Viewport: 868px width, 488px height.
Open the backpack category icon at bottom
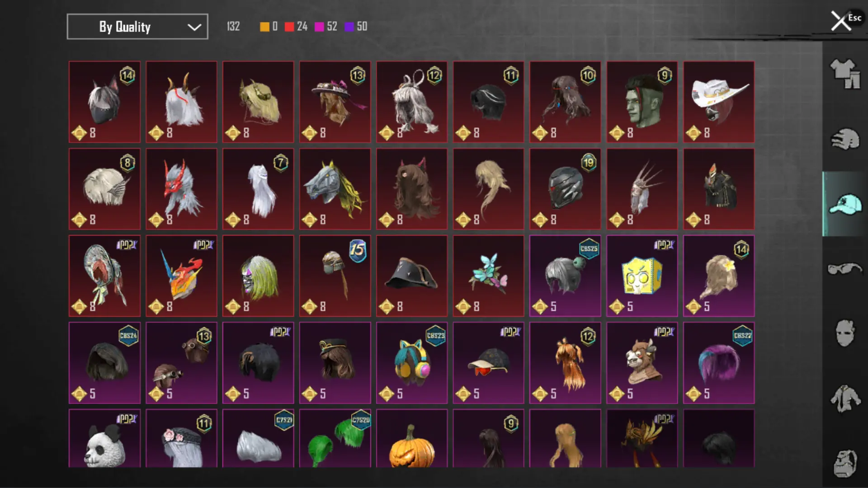(844, 463)
